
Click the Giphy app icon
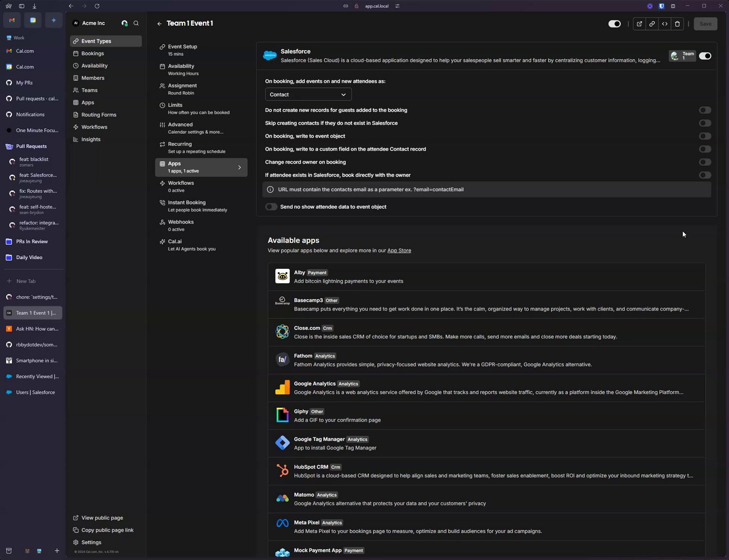click(x=282, y=415)
